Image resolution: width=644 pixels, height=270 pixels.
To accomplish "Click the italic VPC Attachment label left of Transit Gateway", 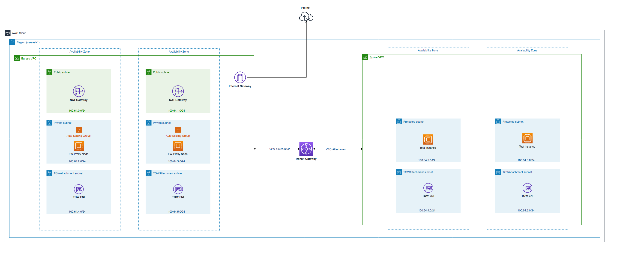I will (x=279, y=149).
